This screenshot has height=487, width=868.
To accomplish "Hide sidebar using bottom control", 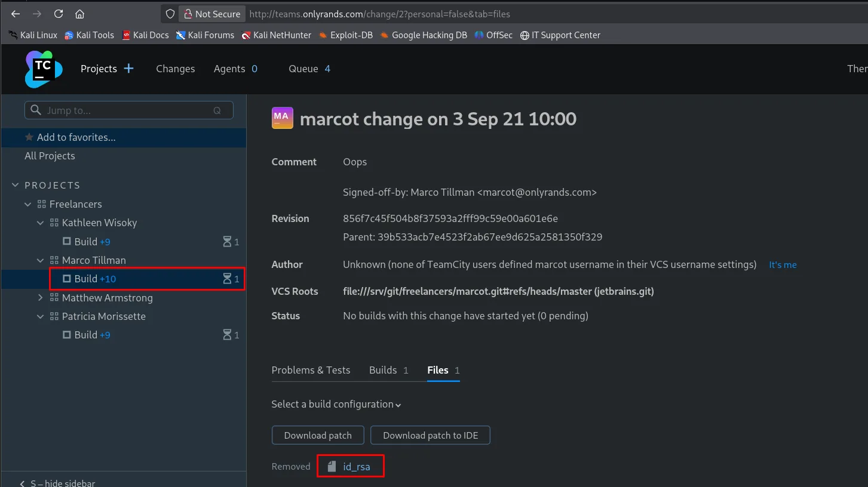I will [x=57, y=482].
